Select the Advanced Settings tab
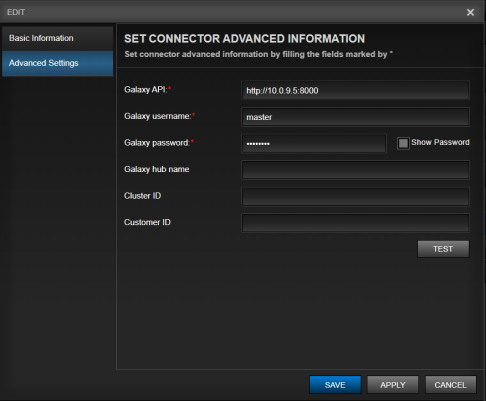This screenshot has width=486, height=401. coord(57,63)
